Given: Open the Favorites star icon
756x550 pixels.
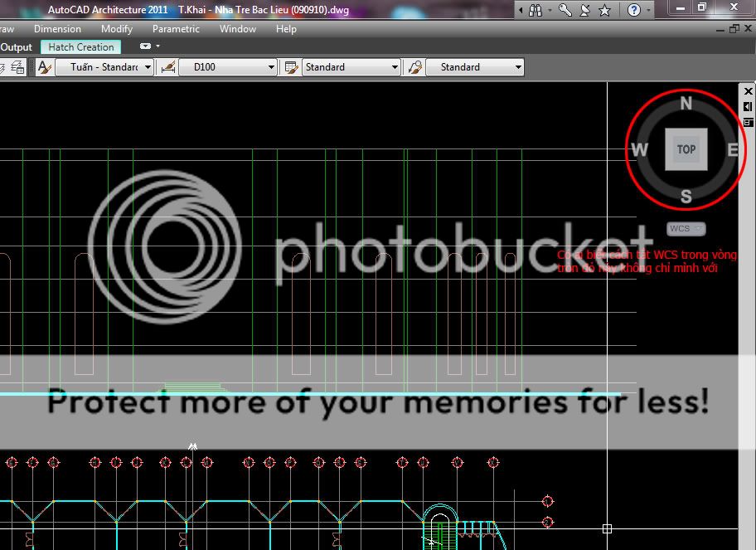Looking at the screenshot, I should (x=604, y=10).
